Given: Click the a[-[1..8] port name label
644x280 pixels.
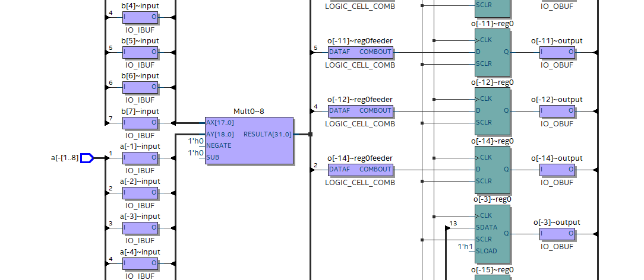Looking at the screenshot, I should (65, 158).
